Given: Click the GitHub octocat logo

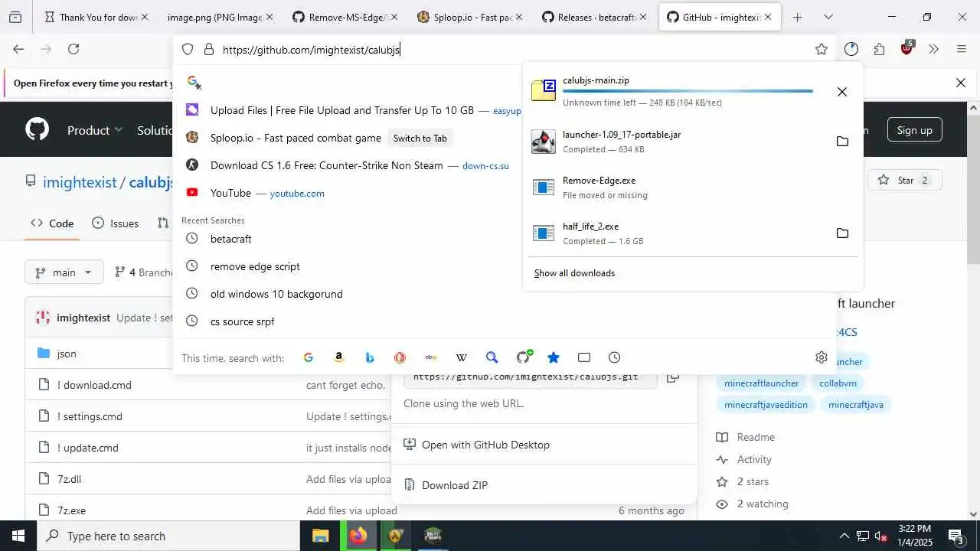Looking at the screenshot, I should 37,129.
